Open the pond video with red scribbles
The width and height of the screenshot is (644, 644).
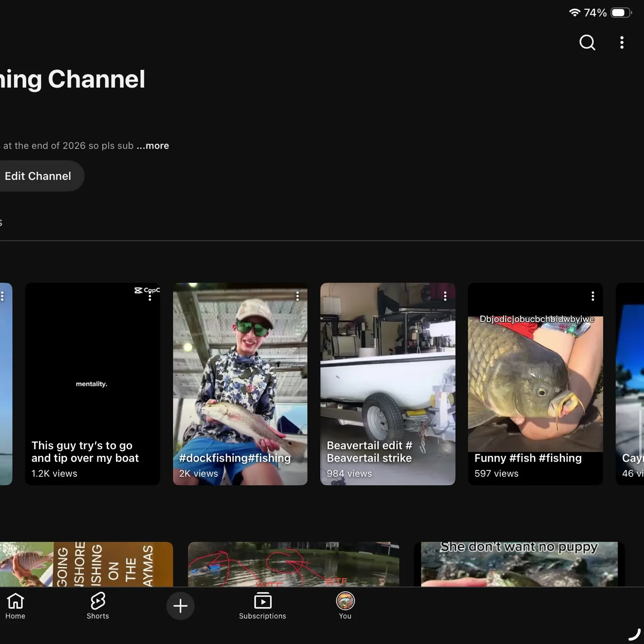(294, 564)
